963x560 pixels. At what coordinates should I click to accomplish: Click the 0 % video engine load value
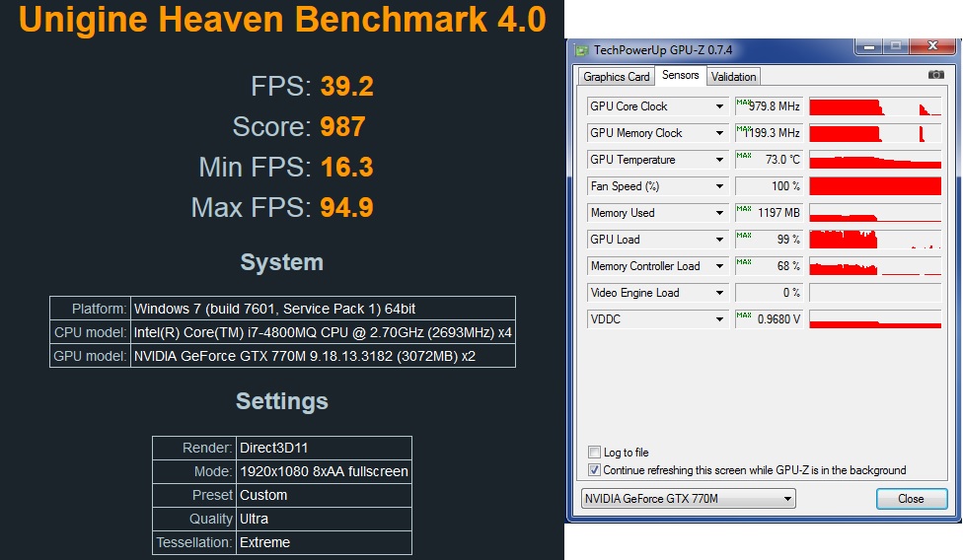769,293
